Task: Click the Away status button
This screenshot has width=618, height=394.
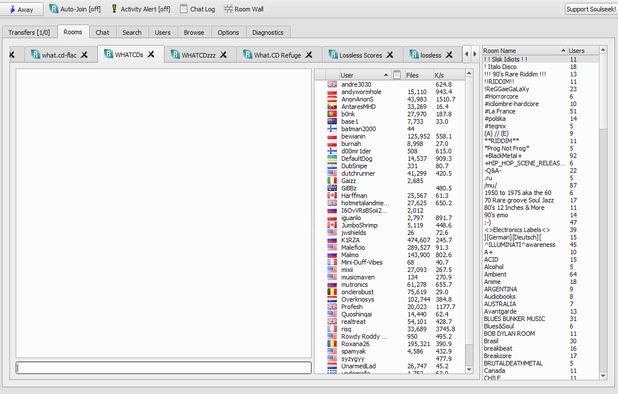Action: click(x=21, y=9)
